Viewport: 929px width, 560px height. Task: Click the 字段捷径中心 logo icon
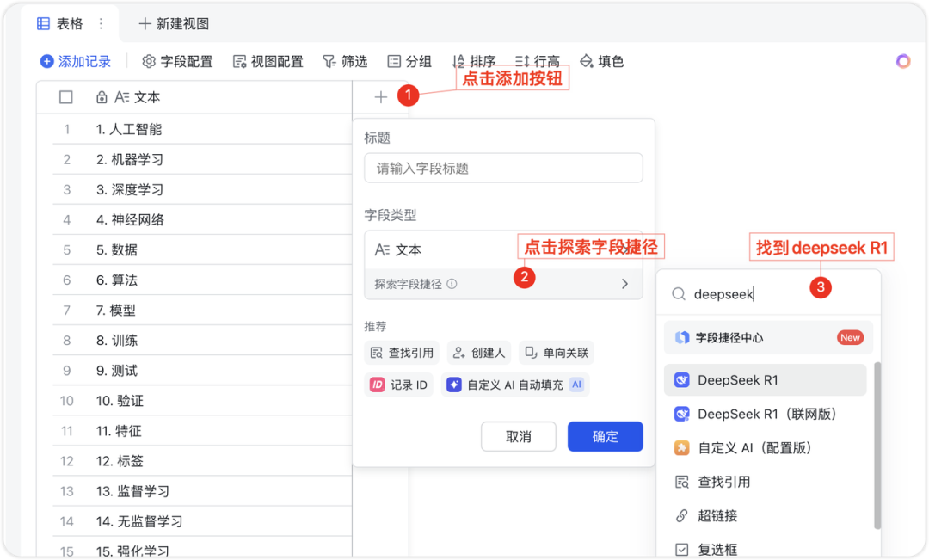click(682, 338)
